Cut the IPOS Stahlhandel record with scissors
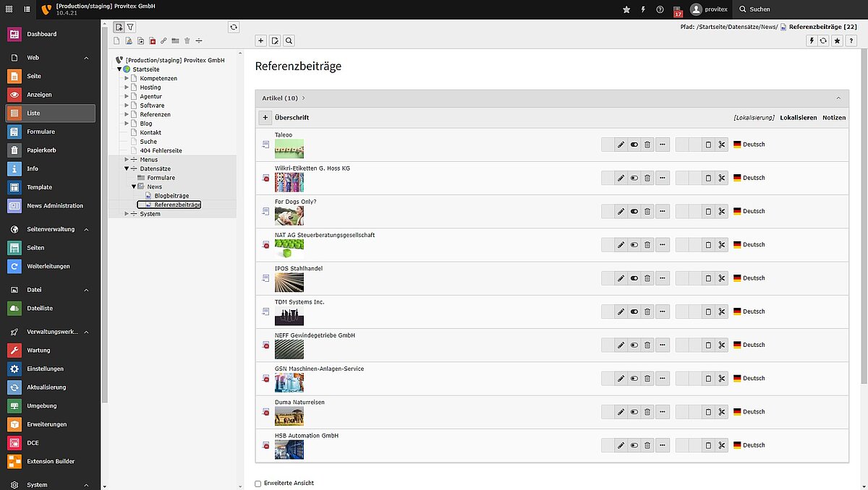This screenshot has height=490, width=868. point(721,278)
